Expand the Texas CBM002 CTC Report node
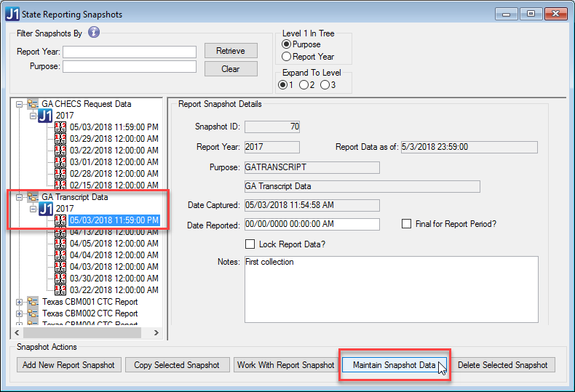The image size is (575, 392). pyautogui.click(x=20, y=313)
